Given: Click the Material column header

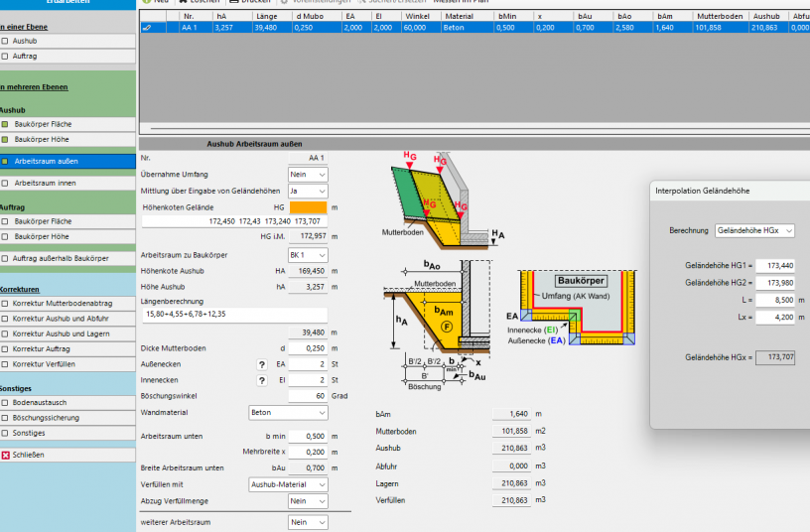Looking at the screenshot, I should 468,17.
